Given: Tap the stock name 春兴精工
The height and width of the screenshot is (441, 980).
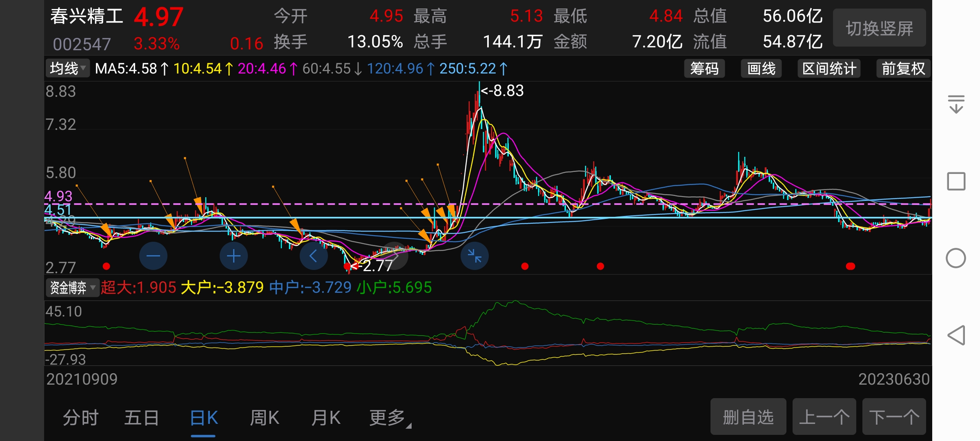Looking at the screenshot, I should click(x=87, y=17).
